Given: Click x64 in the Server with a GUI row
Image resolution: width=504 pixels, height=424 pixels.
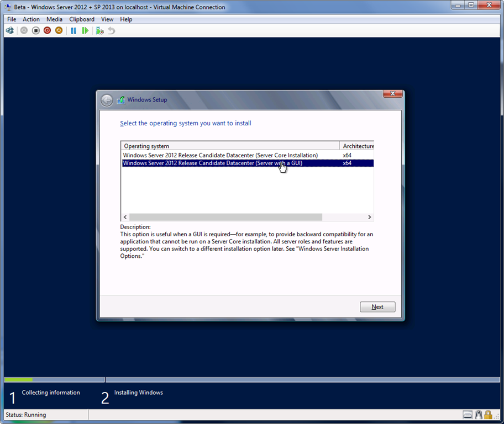Looking at the screenshot, I should pyautogui.click(x=347, y=163).
